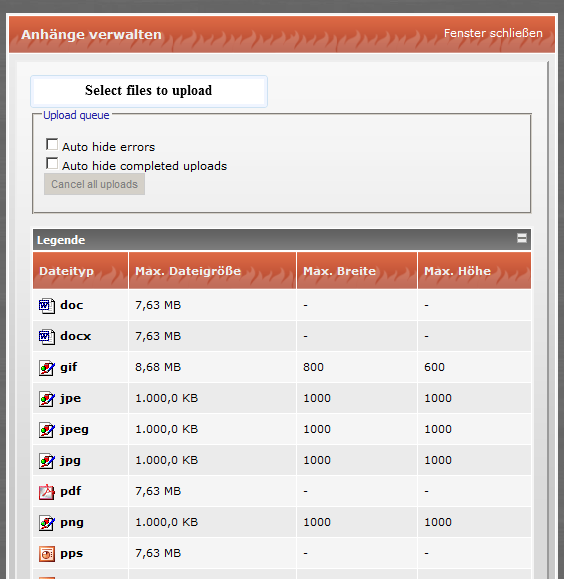Image resolution: width=564 pixels, height=579 pixels.
Task: Click the 600 max height value
Action: pos(435,367)
